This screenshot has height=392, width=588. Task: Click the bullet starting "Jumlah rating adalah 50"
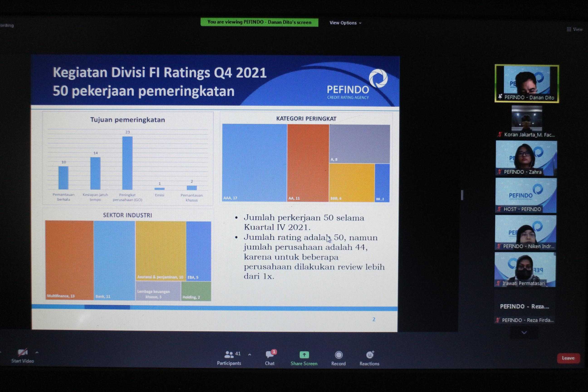[314, 257]
